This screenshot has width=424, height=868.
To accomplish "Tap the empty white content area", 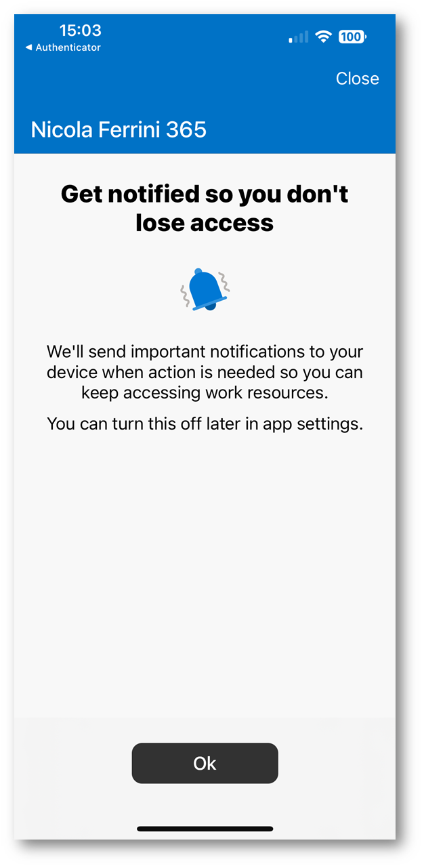I will point(205,576).
